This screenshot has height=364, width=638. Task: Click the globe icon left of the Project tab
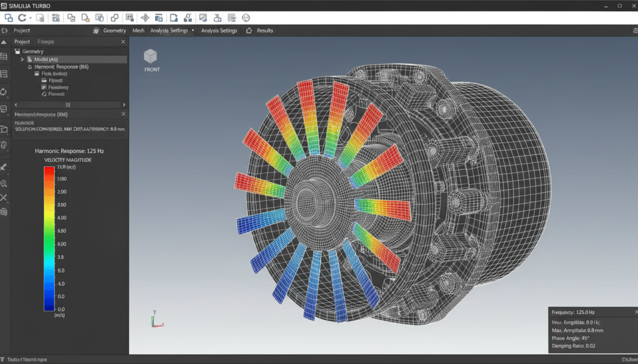click(x=4, y=30)
